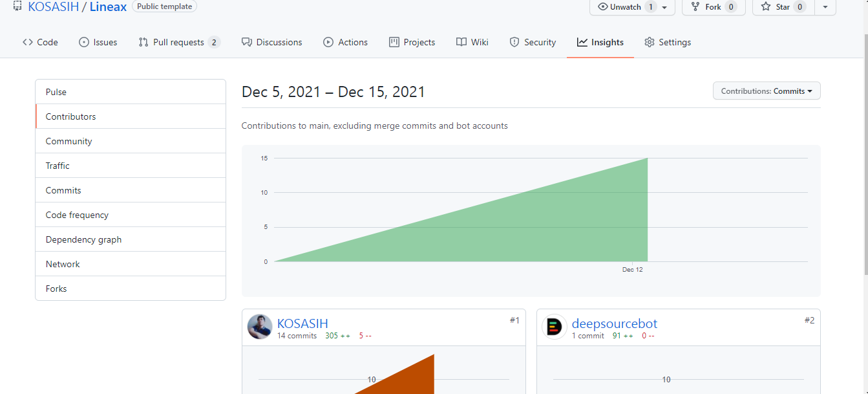Open the Issues tab
The image size is (868, 394).
click(x=98, y=42)
